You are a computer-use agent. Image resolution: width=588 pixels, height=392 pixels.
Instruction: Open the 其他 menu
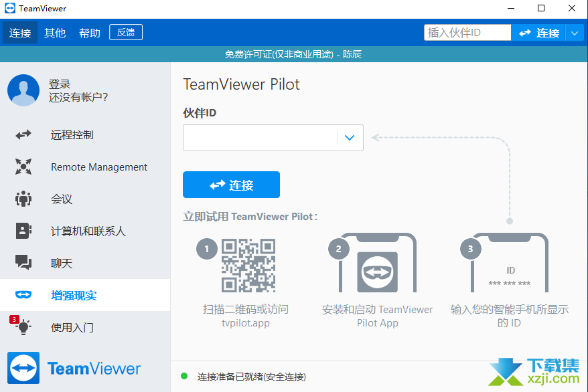[55, 33]
